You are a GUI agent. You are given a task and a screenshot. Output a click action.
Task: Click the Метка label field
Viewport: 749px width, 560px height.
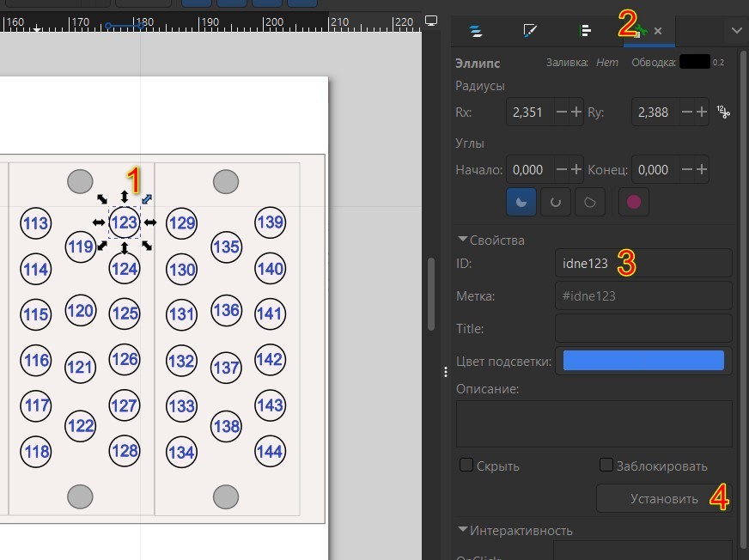pos(643,295)
